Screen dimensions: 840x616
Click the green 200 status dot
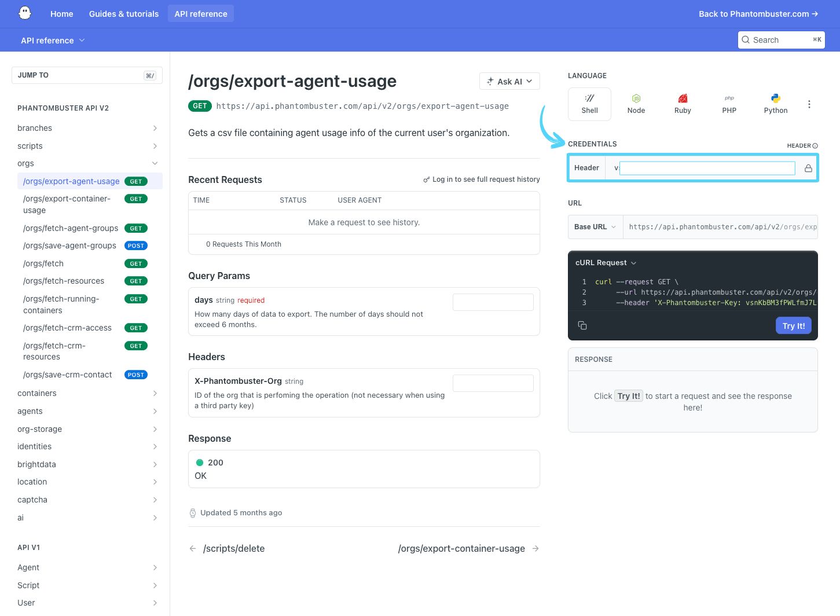point(200,463)
